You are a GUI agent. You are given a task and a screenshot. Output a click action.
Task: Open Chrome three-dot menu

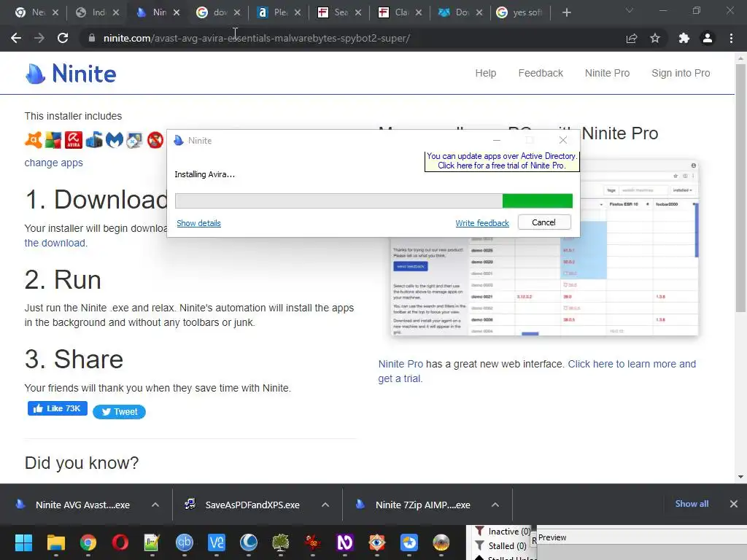coord(731,38)
